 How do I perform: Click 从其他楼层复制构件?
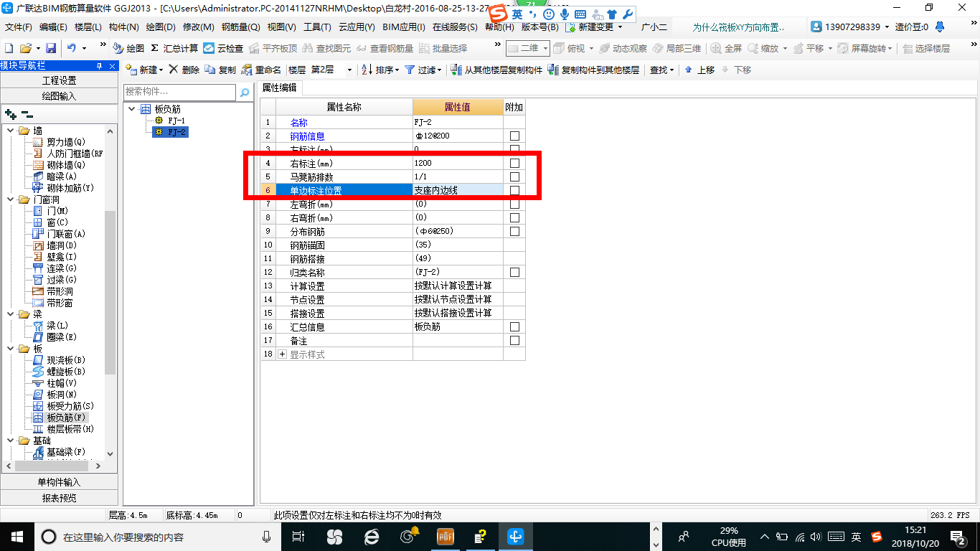[497, 70]
